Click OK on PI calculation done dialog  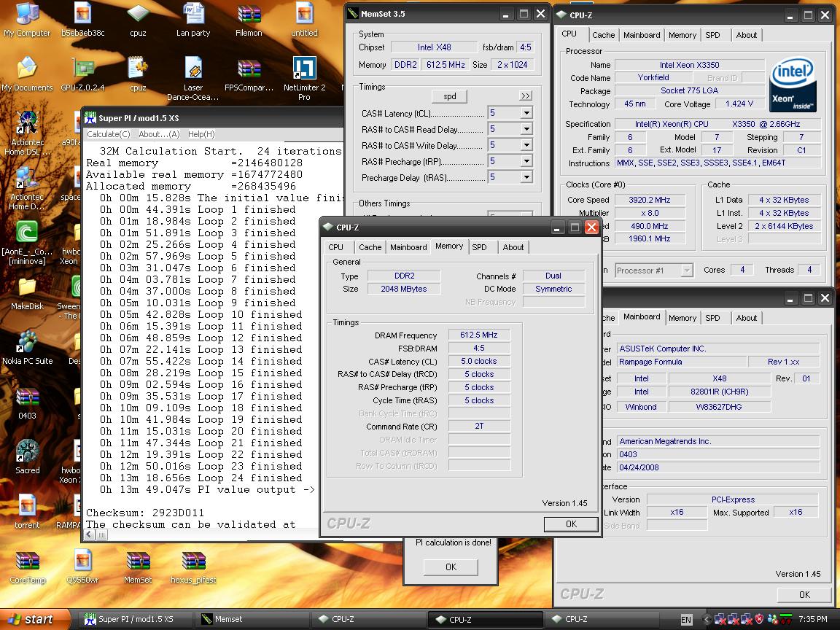[451, 567]
